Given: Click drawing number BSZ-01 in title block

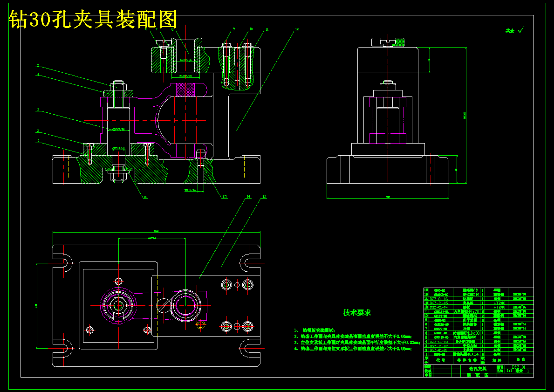Looking at the screenshot, I should pyautogui.click(x=519, y=367).
